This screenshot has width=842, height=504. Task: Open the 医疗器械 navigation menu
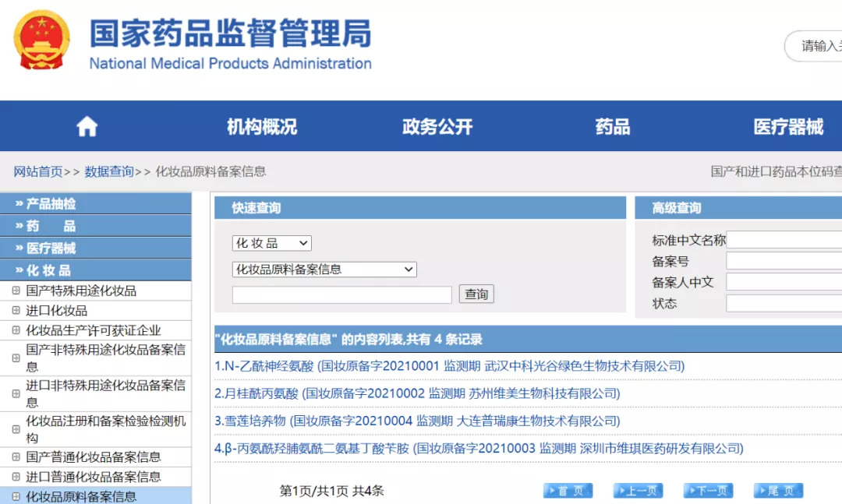[787, 127]
